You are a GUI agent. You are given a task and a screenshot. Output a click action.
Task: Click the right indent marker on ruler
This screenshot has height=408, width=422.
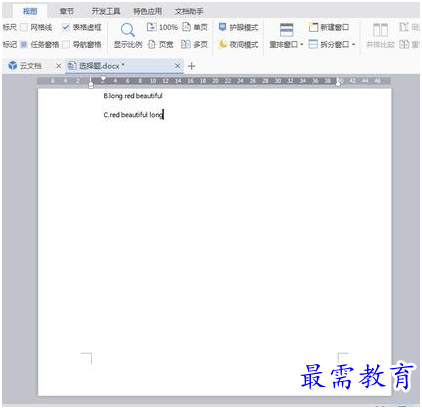pos(338,83)
